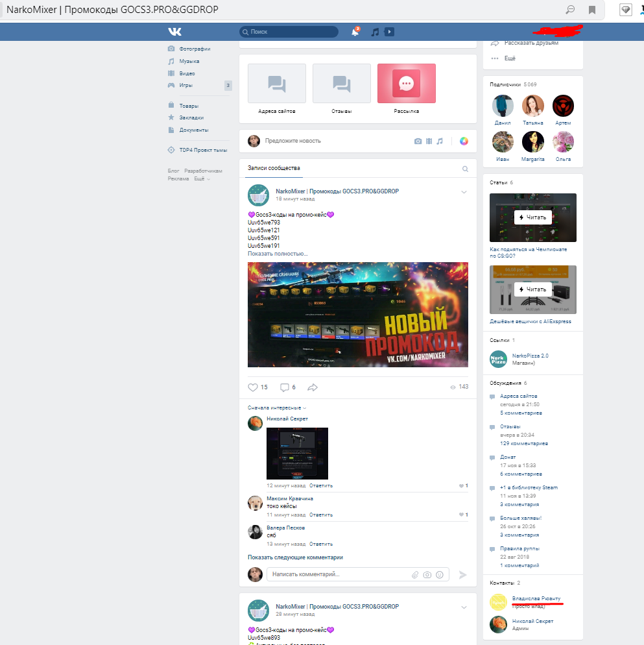Open contact Николай Секрет
The width and height of the screenshot is (644, 645).
[x=532, y=621]
